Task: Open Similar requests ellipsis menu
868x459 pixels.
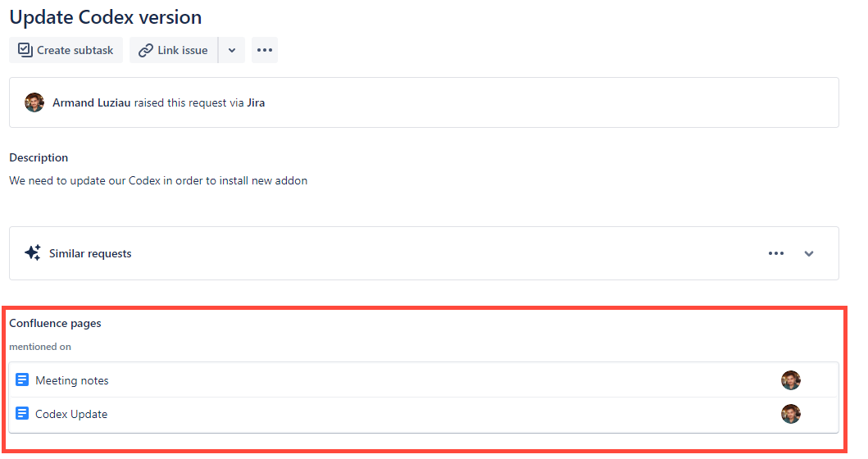Action: coord(775,253)
